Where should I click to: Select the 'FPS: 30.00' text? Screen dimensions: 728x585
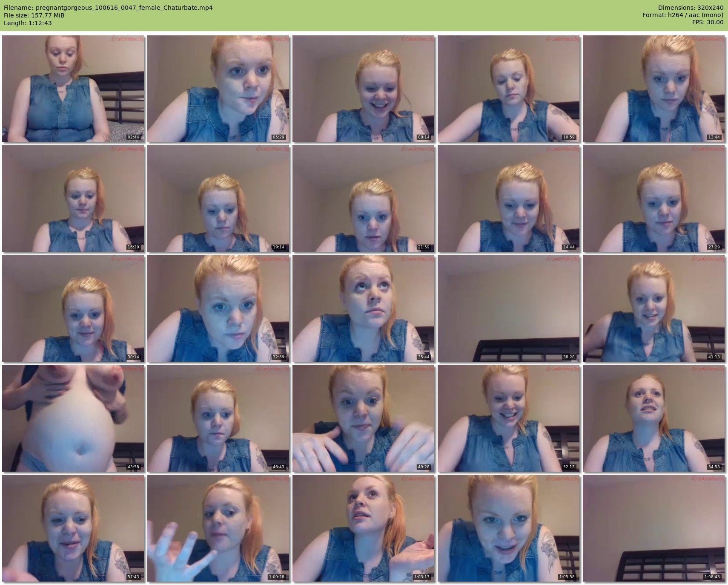708,23
